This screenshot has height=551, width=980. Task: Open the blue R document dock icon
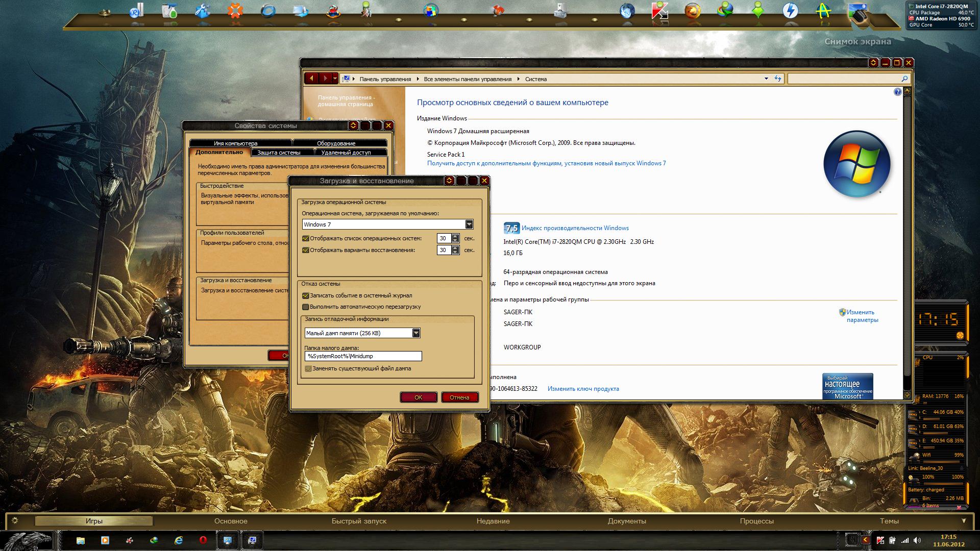pos(136,11)
